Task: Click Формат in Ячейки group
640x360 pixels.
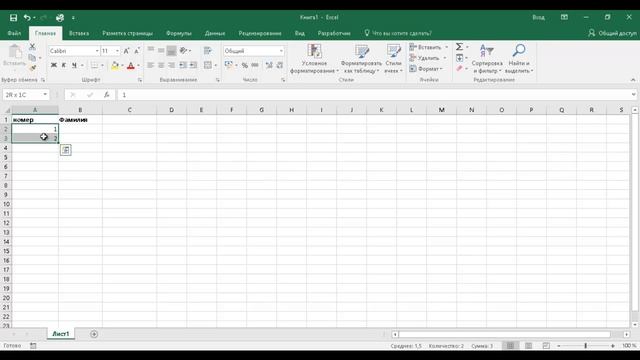Action: click(x=427, y=69)
